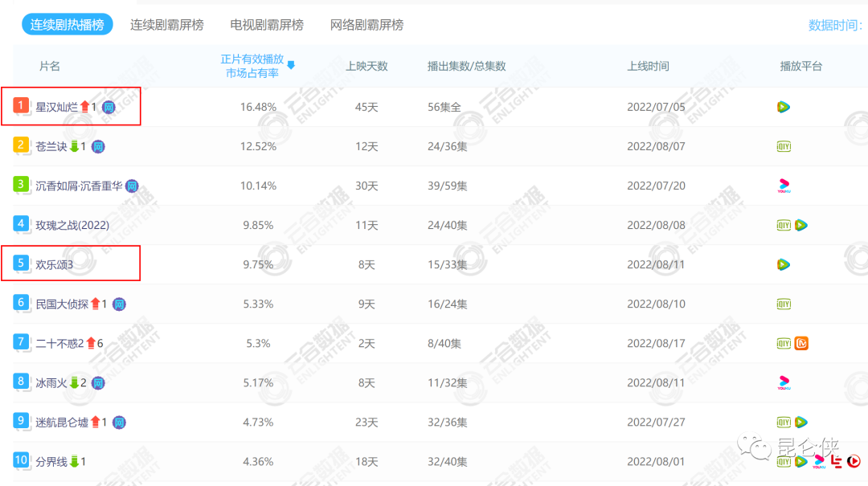Sort by 正片有效播放市场占有率 using the arrow

(291, 65)
